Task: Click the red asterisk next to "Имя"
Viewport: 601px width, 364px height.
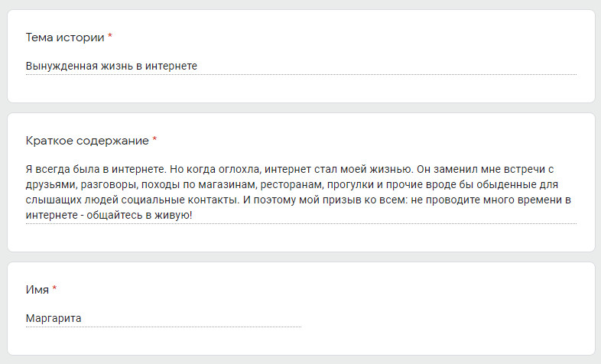Action: [54, 290]
